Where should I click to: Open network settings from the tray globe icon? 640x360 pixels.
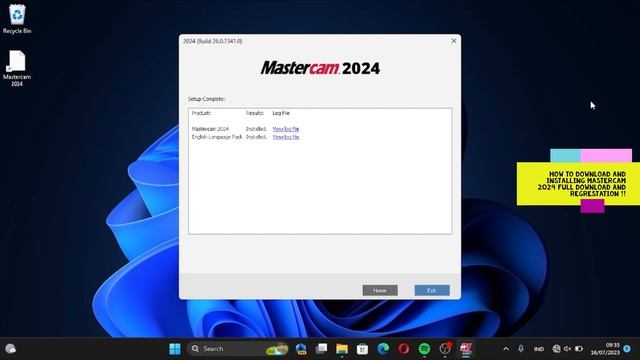(556, 349)
